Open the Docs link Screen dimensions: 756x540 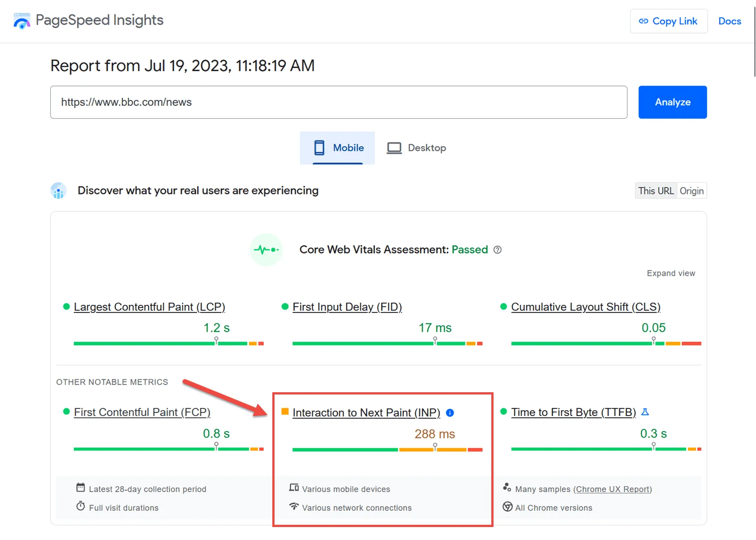730,21
